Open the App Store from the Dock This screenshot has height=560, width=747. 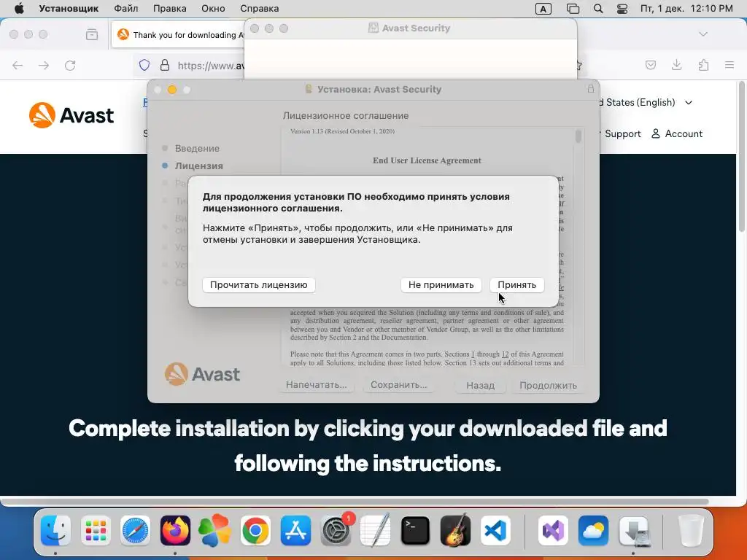pos(295,531)
